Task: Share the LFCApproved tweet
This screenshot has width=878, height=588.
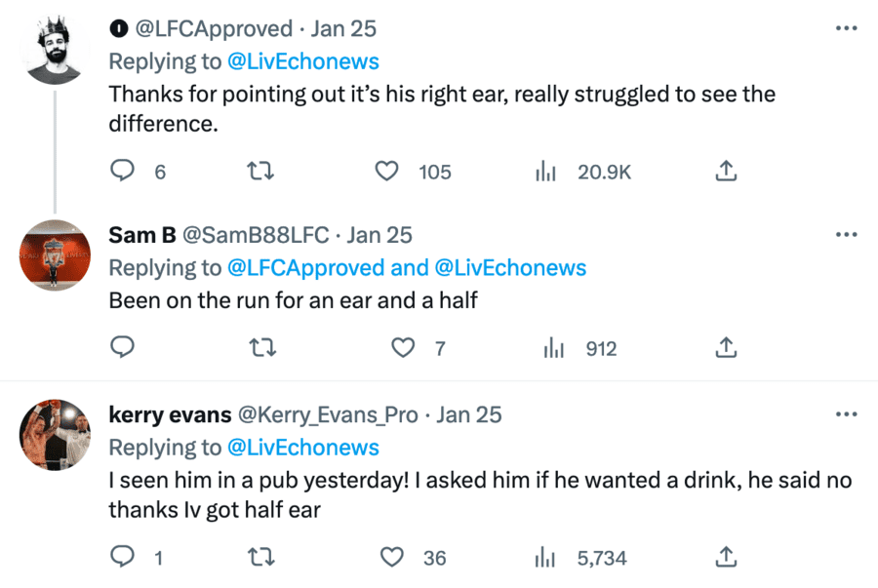Action: (x=725, y=172)
